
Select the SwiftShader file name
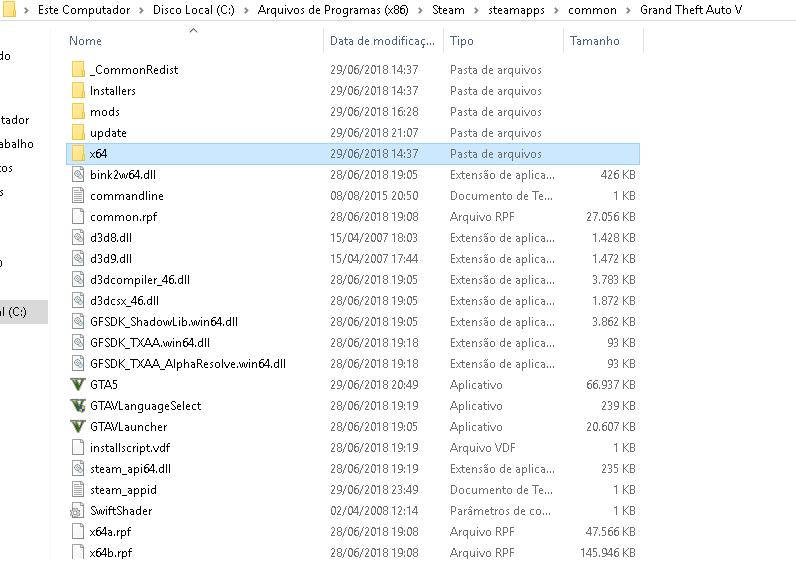pos(121,511)
